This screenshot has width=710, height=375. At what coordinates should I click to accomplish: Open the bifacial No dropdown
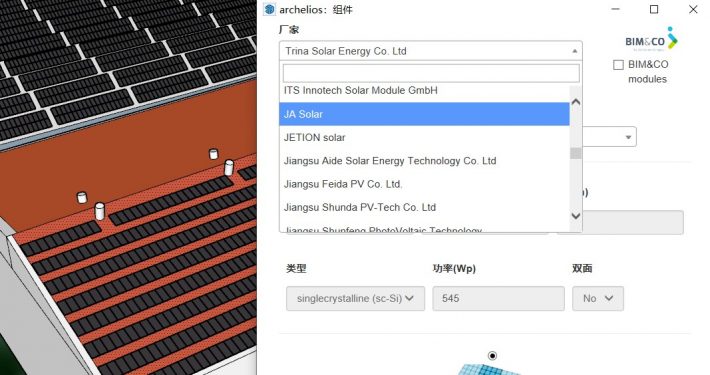pyautogui.click(x=598, y=298)
